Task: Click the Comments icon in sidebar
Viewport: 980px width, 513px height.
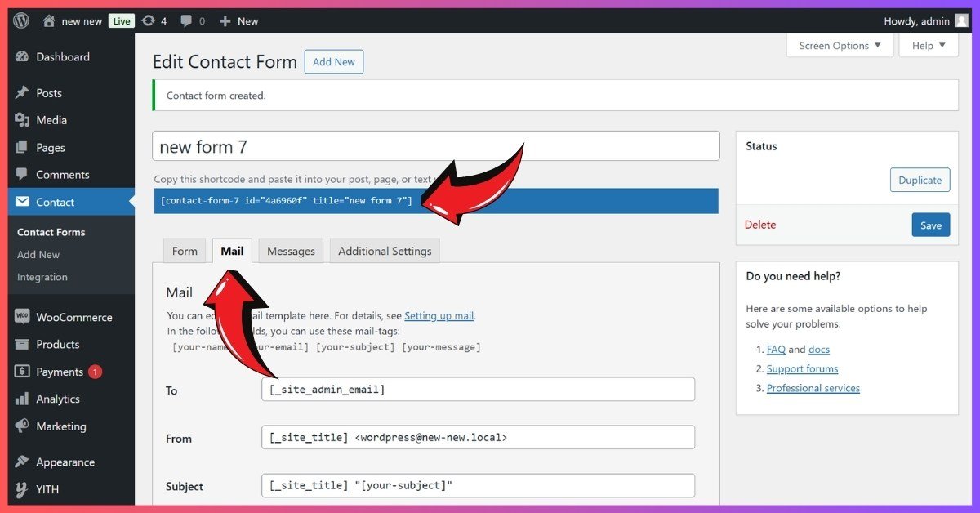Action: point(22,175)
